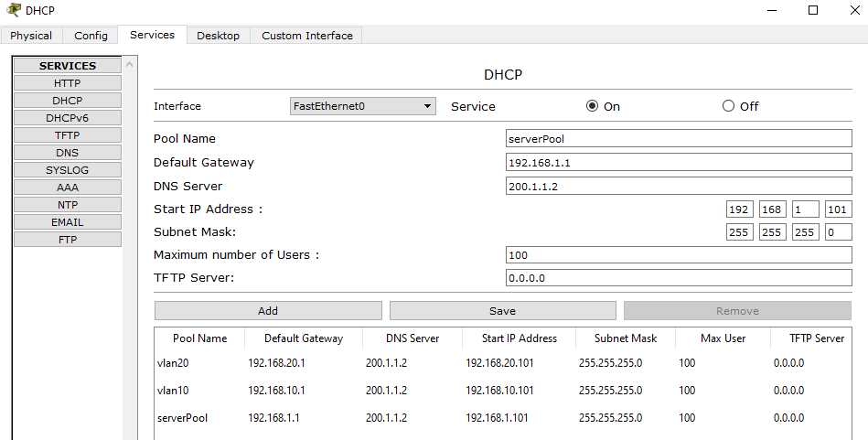Open the DHCP service in sidebar
Image resolution: width=868 pixels, height=440 pixels.
coord(68,101)
